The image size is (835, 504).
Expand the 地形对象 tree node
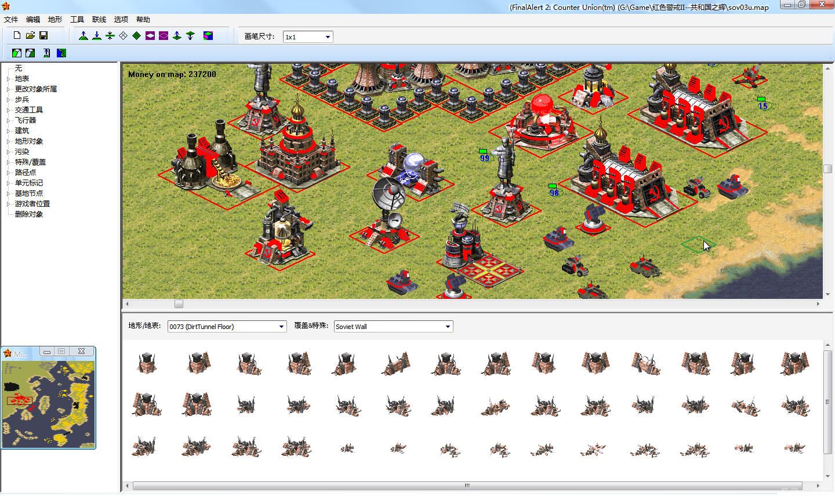[x=8, y=141]
